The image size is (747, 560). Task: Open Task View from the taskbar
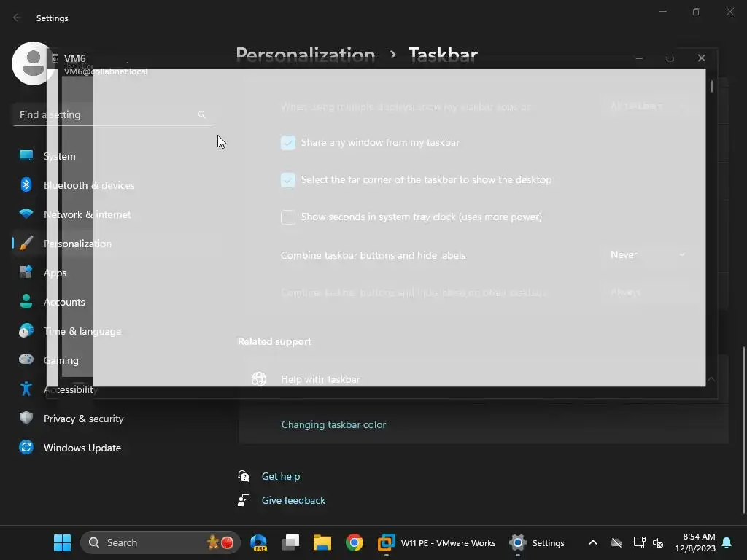[x=290, y=542]
